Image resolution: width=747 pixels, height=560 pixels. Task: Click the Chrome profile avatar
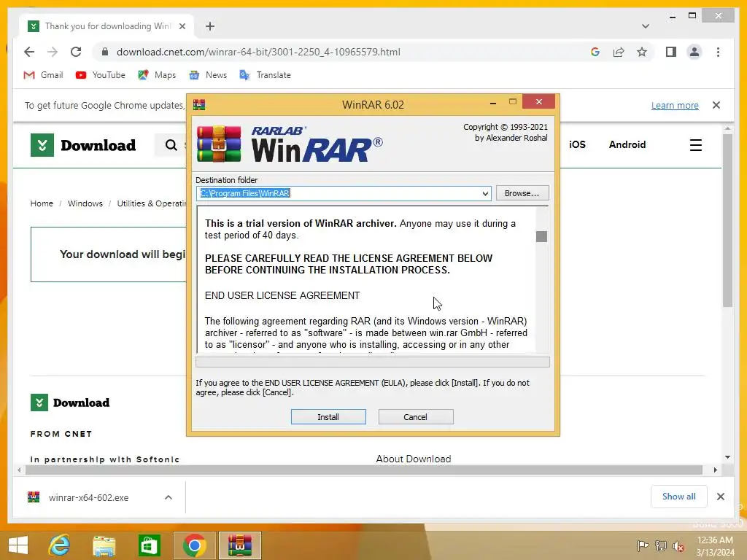[694, 52]
